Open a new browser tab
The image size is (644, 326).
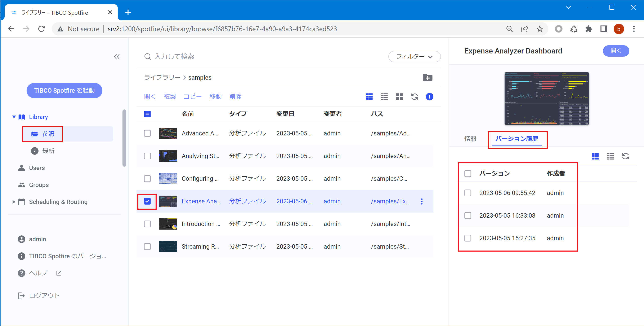pos(128,12)
